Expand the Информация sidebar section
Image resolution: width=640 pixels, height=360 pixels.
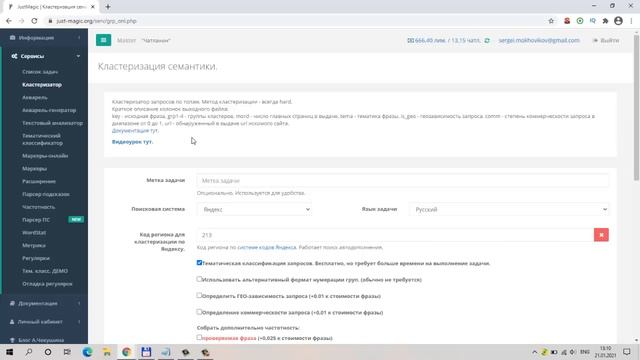(x=44, y=38)
